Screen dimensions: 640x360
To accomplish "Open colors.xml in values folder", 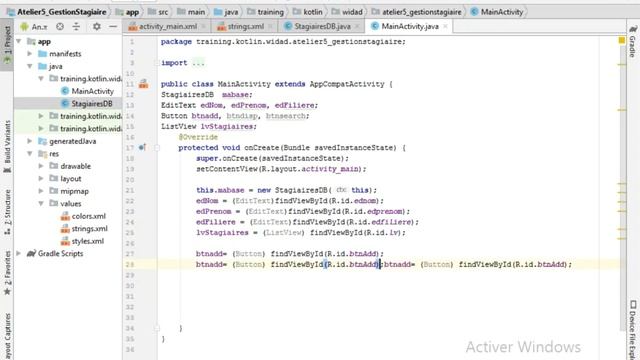I will pos(89,216).
